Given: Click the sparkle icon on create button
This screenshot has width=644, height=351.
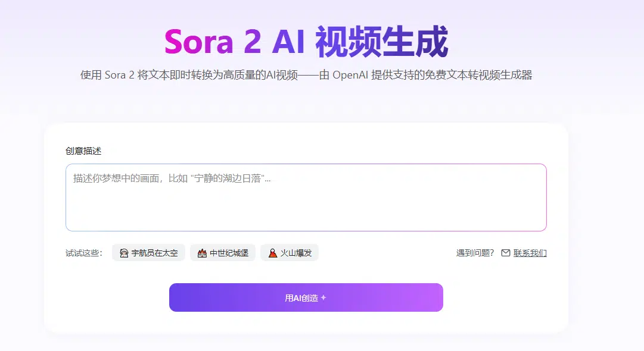Looking at the screenshot, I should click(x=323, y=297).
